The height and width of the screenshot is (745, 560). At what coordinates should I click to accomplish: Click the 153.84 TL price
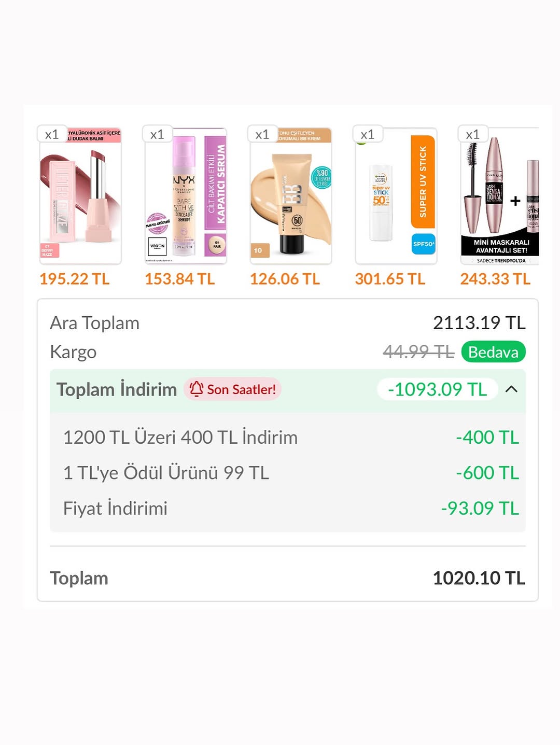(x=180, y=279)
